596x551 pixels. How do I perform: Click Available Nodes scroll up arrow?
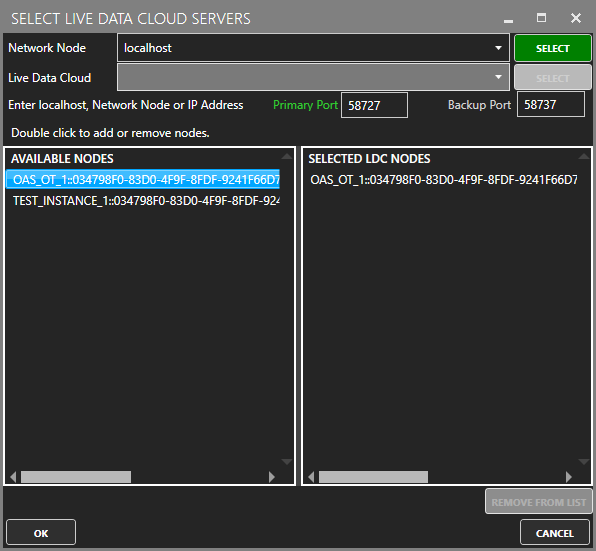(287, 156)
